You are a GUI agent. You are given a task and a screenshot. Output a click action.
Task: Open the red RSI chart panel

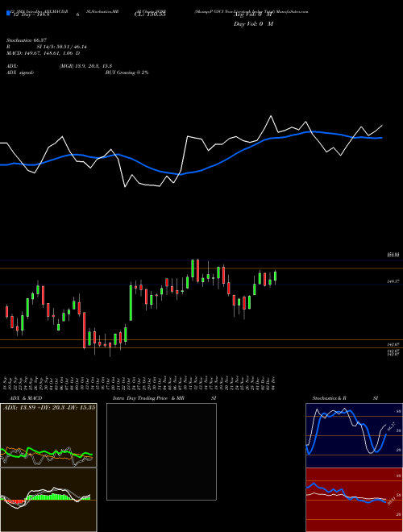(x=354, y=500)
